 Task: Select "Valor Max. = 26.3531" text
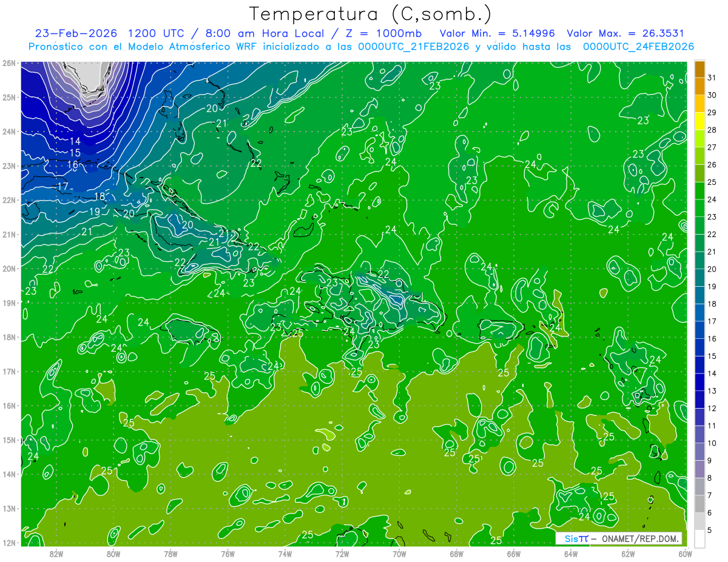coord(625,33)
